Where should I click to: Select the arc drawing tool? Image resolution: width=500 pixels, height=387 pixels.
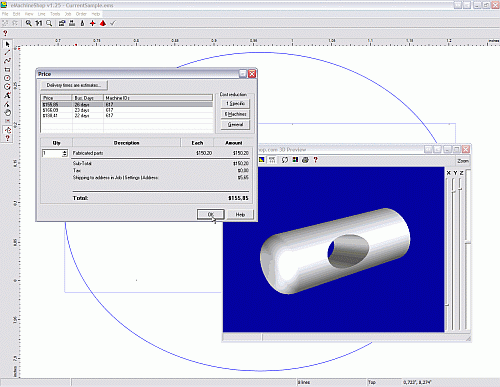click(7, 87)
